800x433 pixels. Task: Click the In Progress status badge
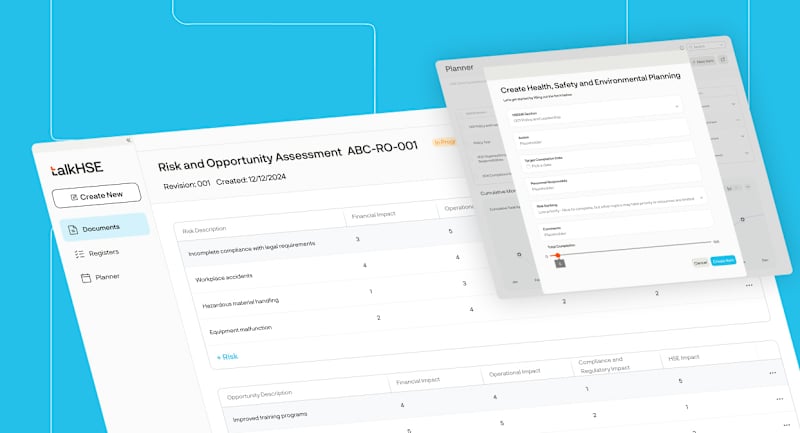coord(445,142)
